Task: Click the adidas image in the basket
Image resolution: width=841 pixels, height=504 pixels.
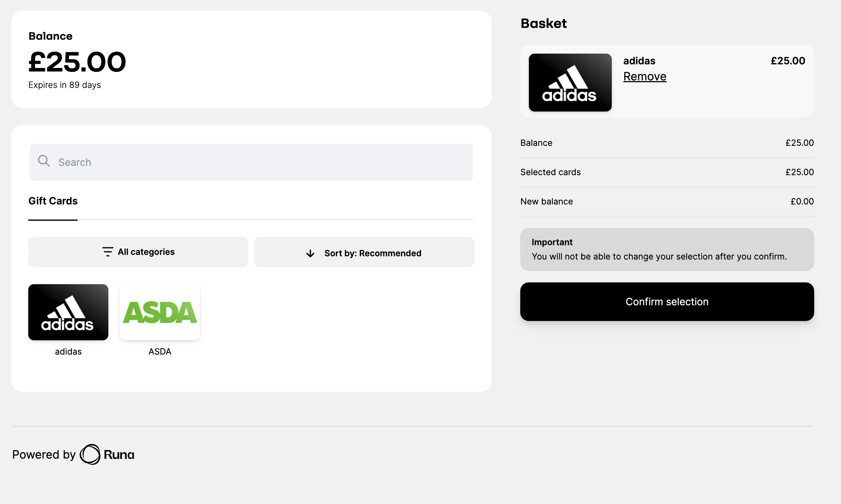Action: [570, 83]
